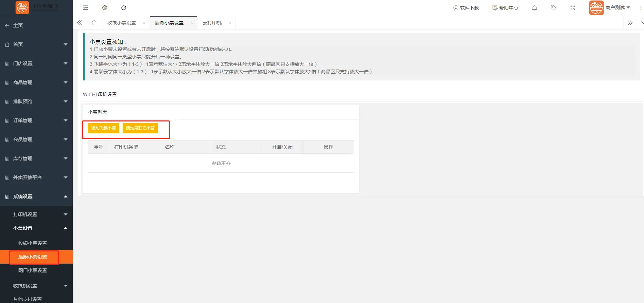Toggle the sidebar collapse menu icon
This screenshot has width=644, height=303.
tap(86, 8)
